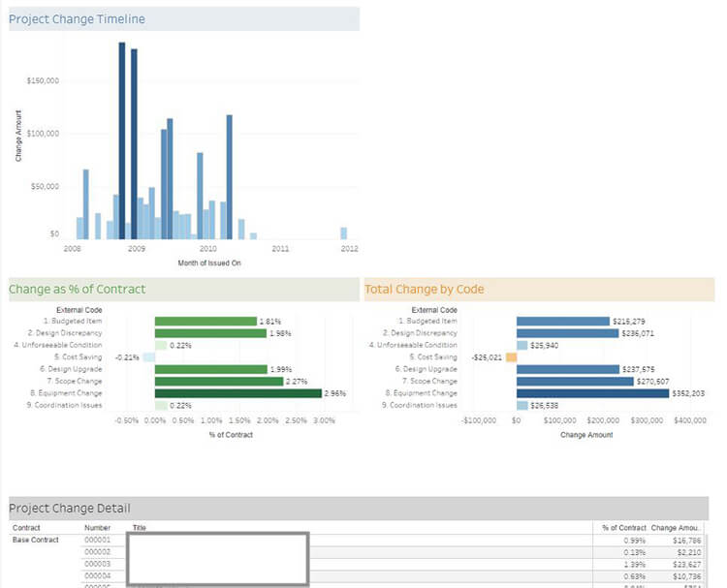Screen dimensions: 727x588
Task: Click the $352,203 value label
Action: pos(688,393)
